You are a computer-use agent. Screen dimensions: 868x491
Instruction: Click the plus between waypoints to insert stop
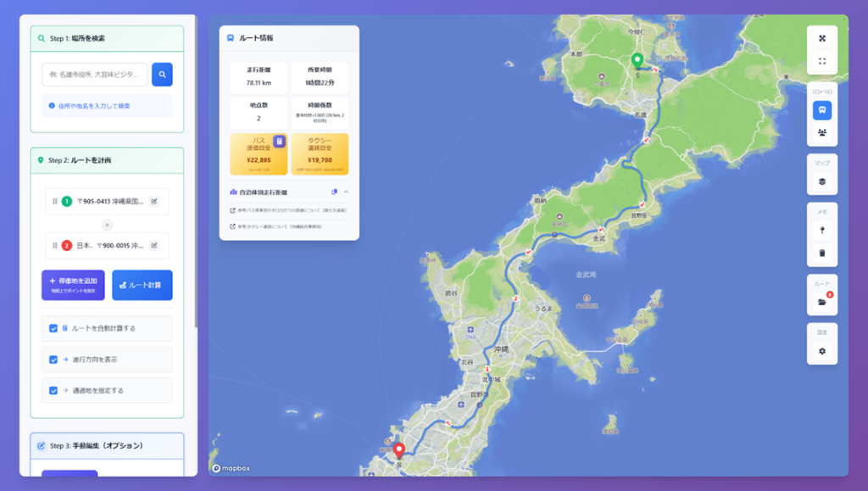[107, 225]
